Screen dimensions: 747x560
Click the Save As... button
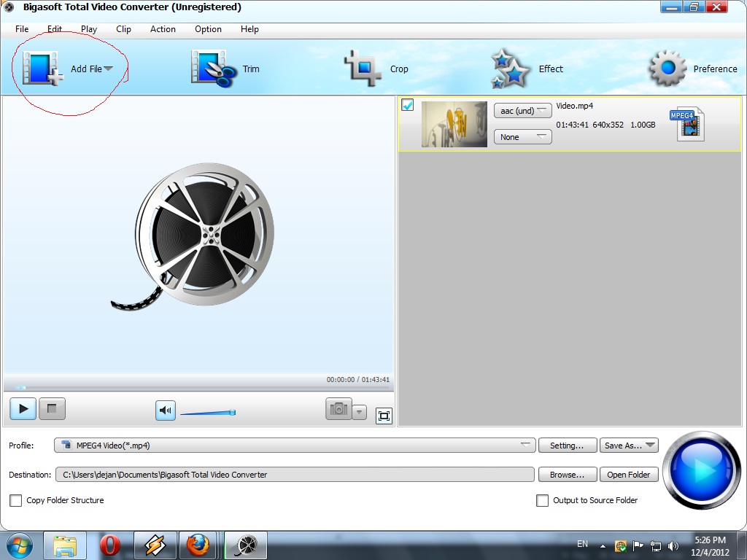click(629, 446)
